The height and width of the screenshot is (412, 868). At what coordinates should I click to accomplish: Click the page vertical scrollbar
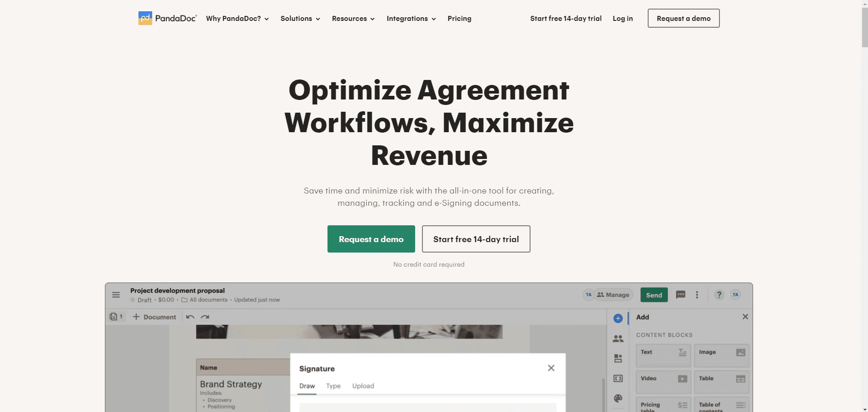coord(865,27)
